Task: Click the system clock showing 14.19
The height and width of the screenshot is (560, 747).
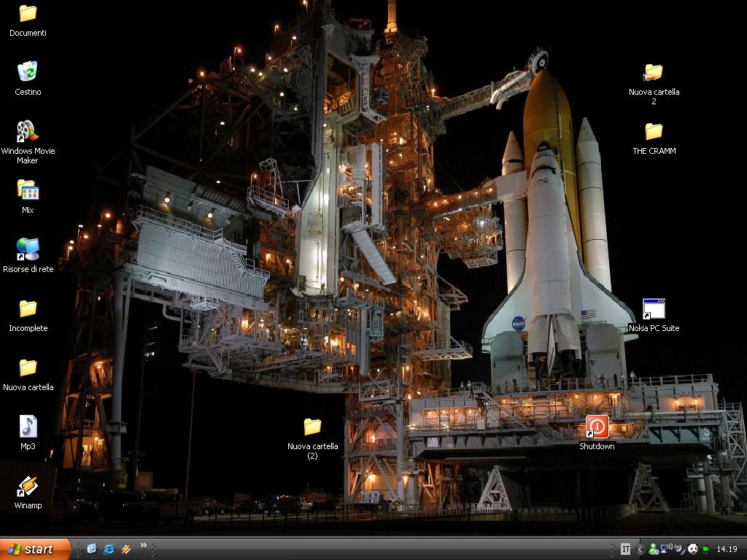Action: (x=727, y=549)
